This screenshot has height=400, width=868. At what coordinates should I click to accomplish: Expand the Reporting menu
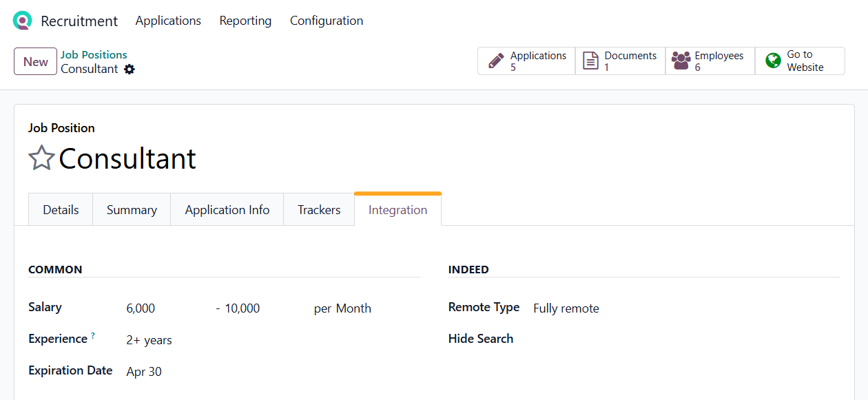point(245,21)
